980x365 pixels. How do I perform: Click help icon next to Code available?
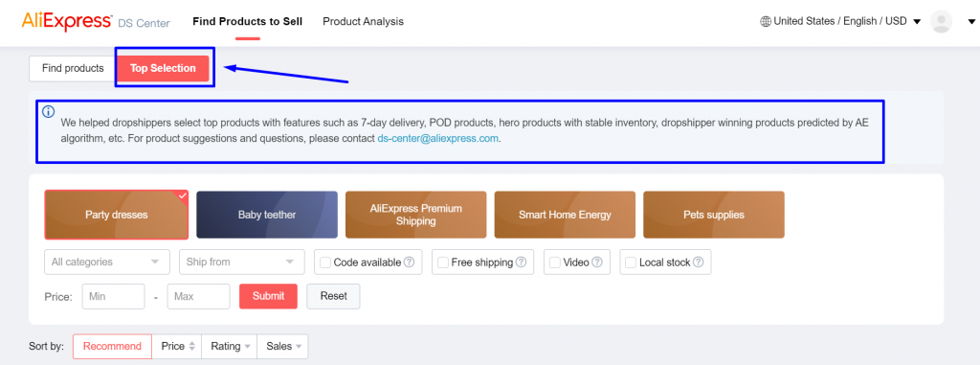pos(409,262)
